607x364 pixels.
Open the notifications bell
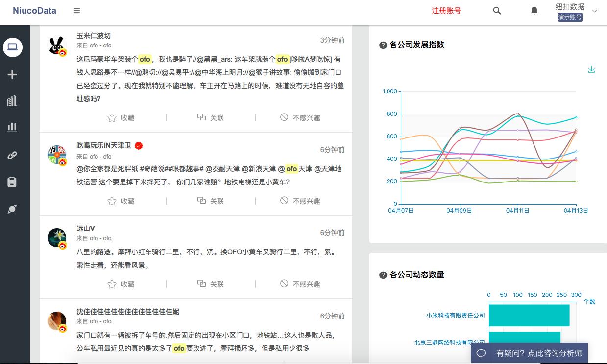click(534, 11)
